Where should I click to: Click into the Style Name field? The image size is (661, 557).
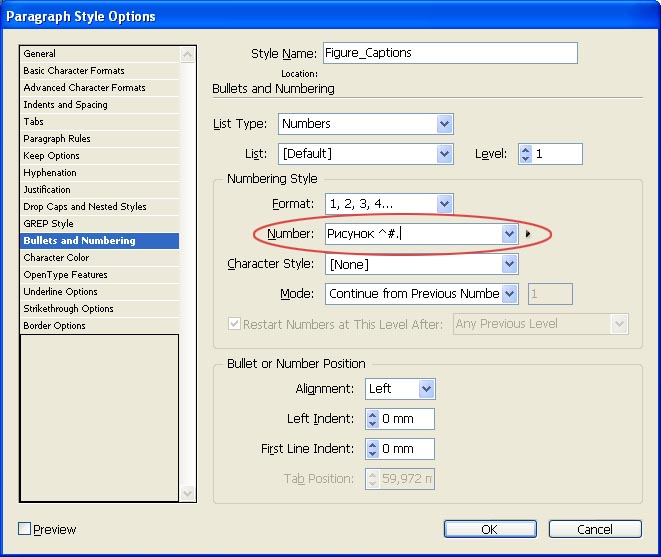450,53
